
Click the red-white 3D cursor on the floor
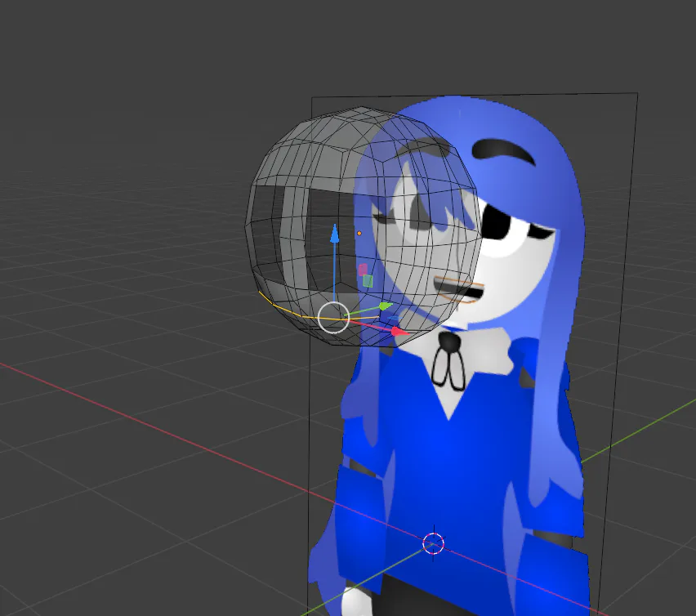433,543
